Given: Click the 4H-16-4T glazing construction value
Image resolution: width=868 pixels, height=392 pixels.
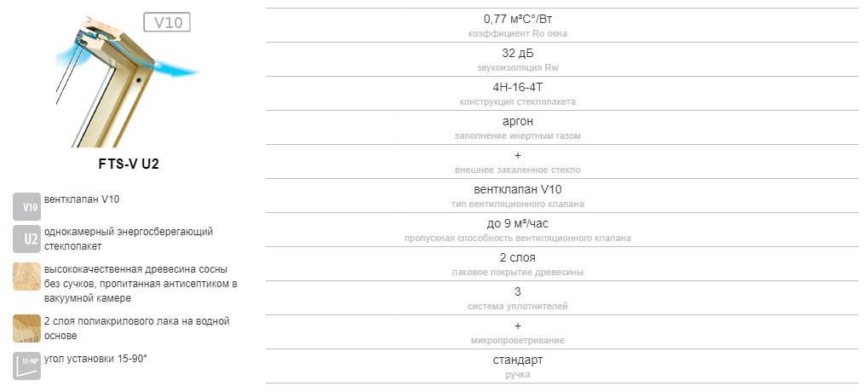Looking at the screenshot, I should pos(518,88).
